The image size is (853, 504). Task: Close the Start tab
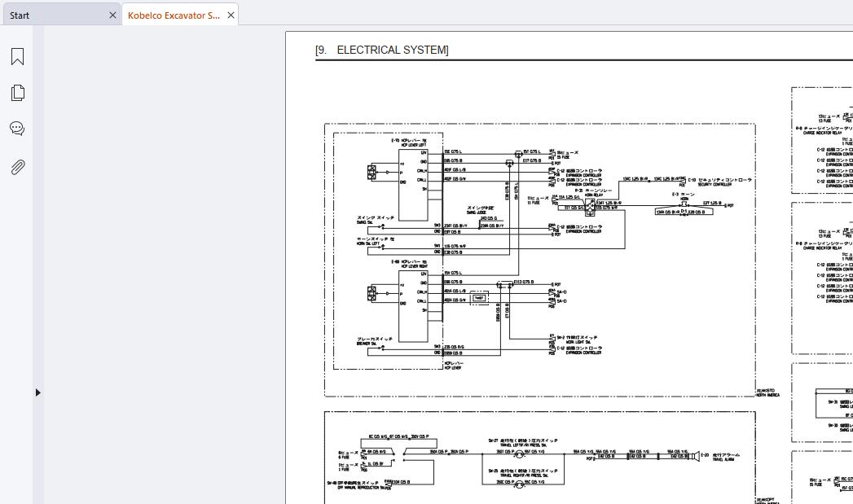tap(112, 15)
